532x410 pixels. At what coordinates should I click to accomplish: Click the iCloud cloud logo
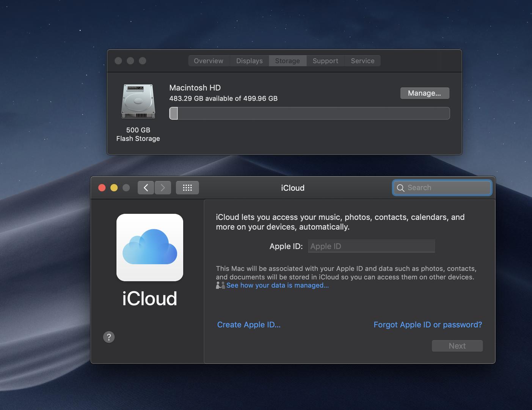pos(150,248)
